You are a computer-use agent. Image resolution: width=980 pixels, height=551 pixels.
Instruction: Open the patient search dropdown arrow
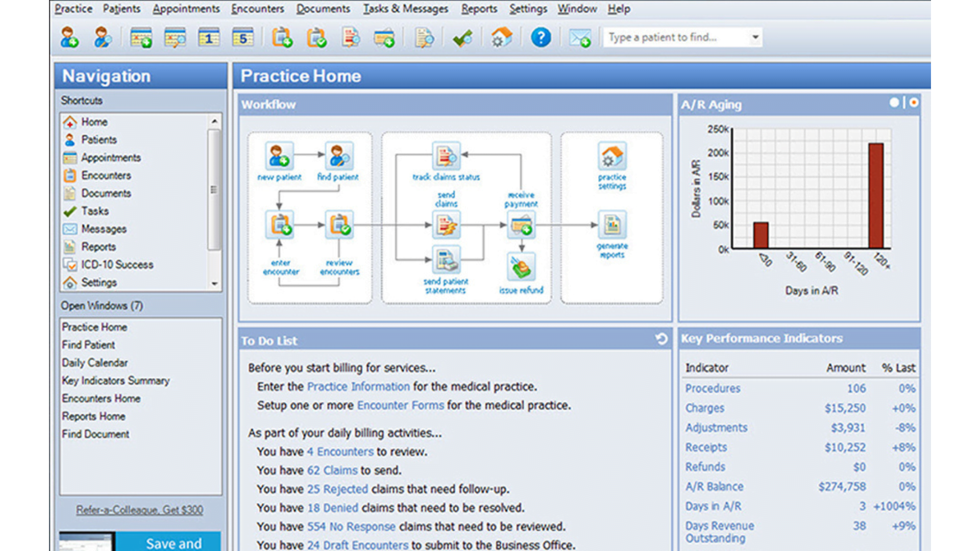pos(755,37)
